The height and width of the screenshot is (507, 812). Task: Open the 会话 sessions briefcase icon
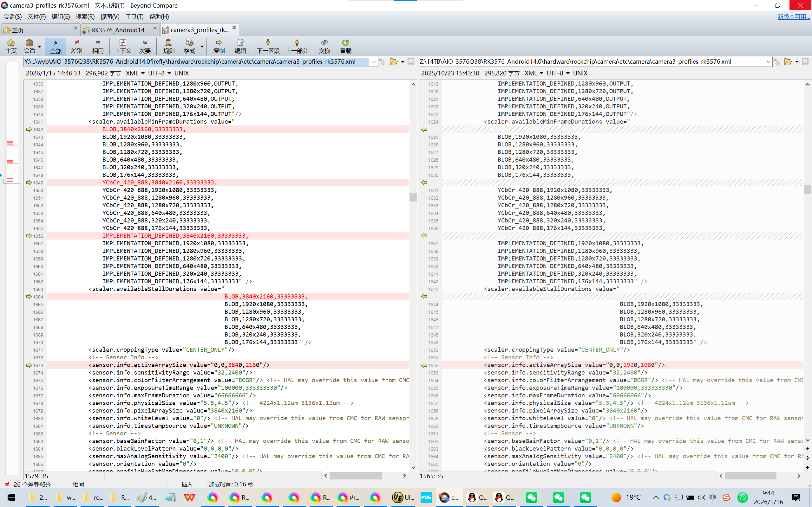(29, 46)
